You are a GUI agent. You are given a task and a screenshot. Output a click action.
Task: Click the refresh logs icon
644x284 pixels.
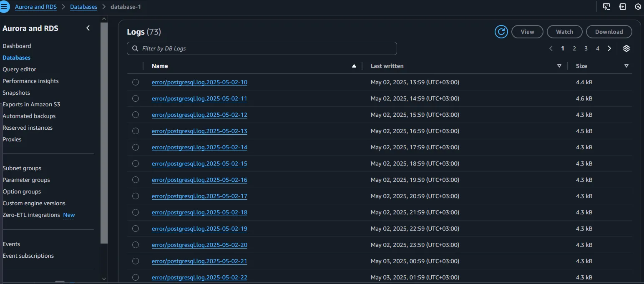click(501, 32)
